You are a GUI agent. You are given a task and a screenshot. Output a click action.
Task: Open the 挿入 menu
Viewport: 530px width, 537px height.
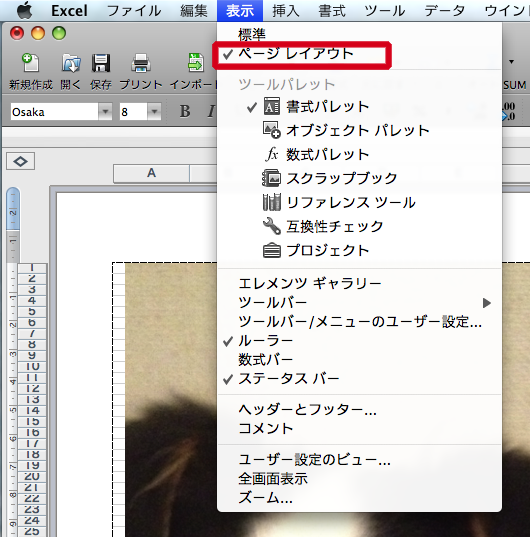tap(286, 11)
